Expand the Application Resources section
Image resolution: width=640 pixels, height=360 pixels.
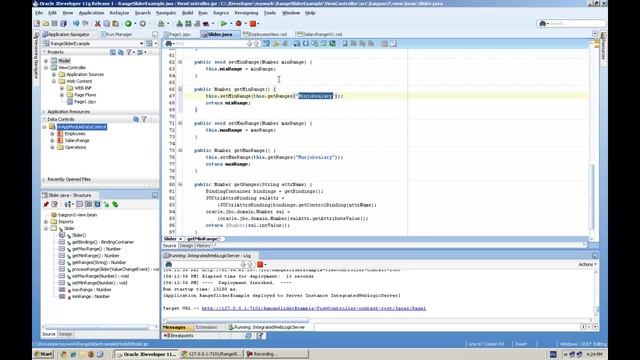tap(44, 112)
